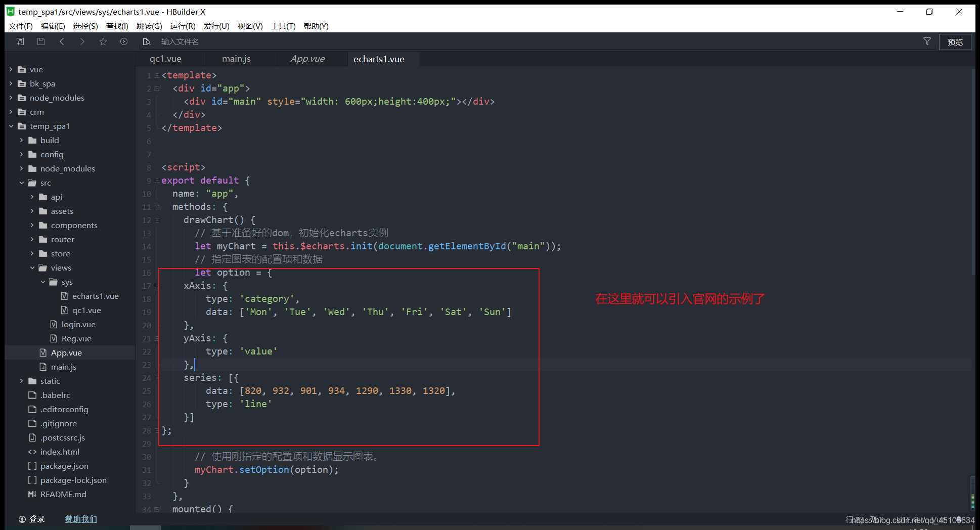
Task: Fold the template block at line 1
Action: click(157, 75)
